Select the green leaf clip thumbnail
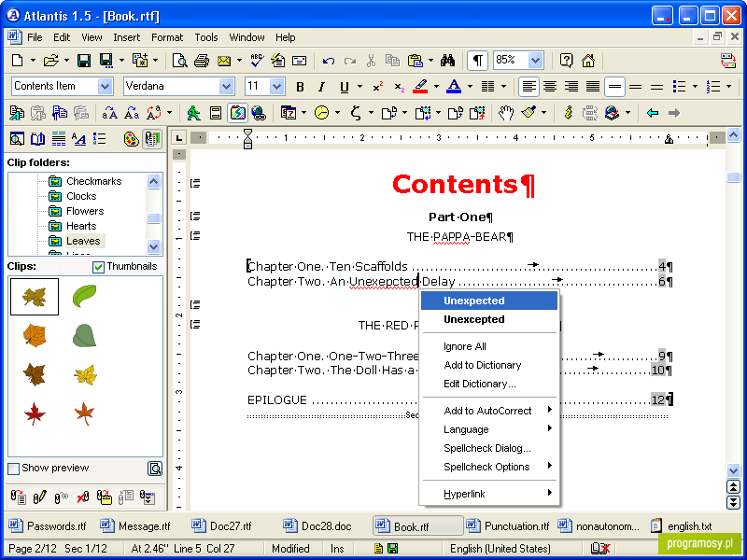 (x=84, y=296)
